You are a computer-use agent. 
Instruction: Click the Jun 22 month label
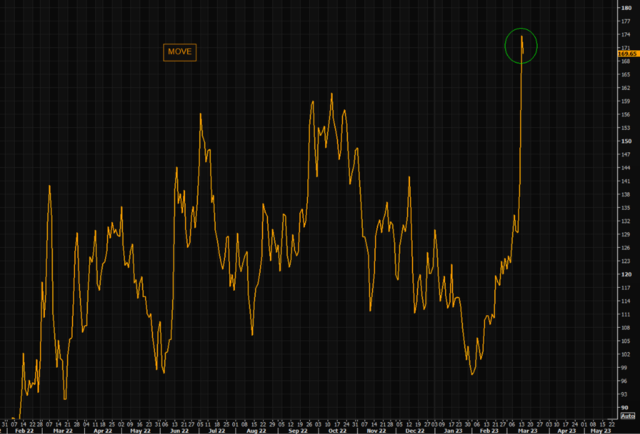181,429
